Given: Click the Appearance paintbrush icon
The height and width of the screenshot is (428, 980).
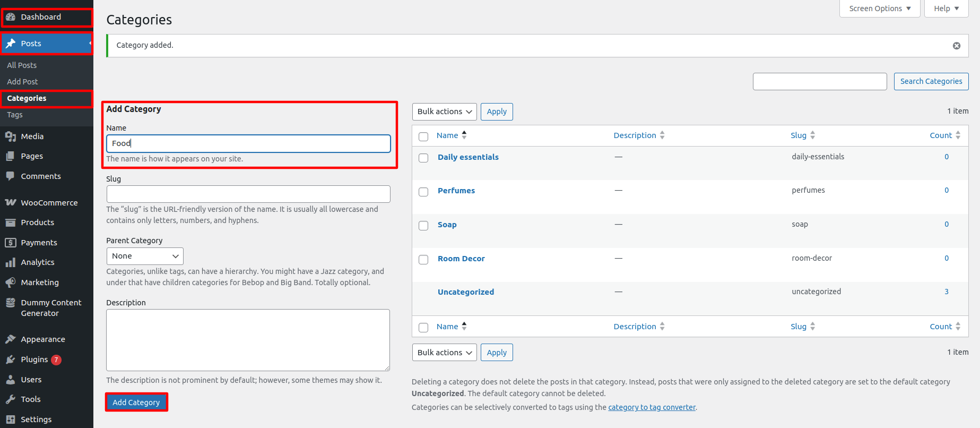Looking at the screenshot, I should [x=11, y=339].
